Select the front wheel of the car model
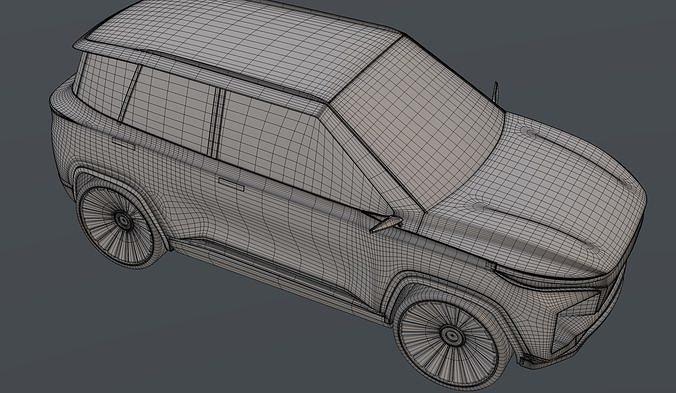 tap(452, 337)
